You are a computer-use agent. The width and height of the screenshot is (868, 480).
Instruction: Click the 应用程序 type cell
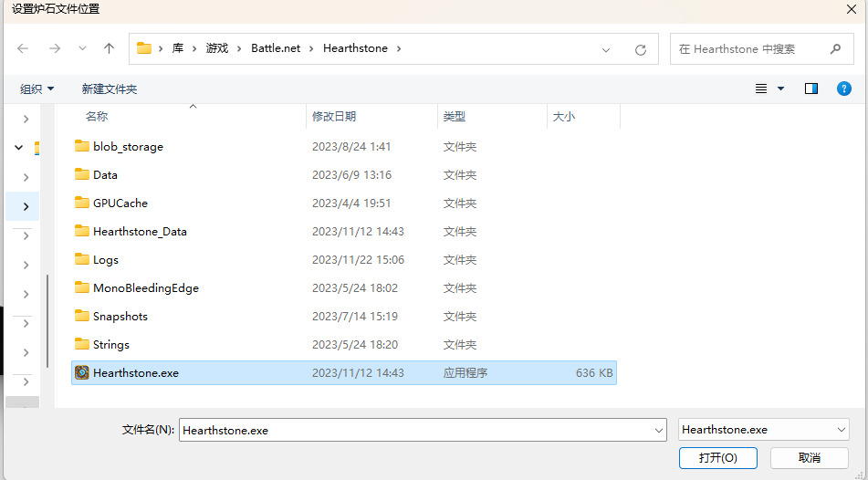point(465,372)
